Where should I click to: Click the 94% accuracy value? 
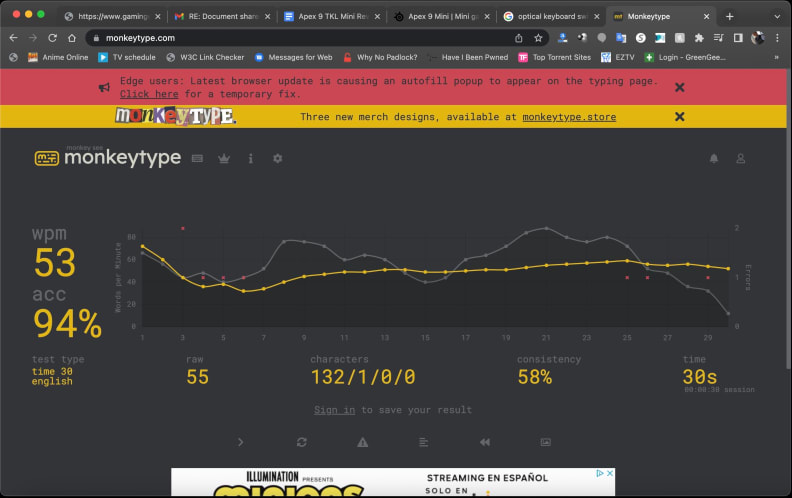point(68,324)
